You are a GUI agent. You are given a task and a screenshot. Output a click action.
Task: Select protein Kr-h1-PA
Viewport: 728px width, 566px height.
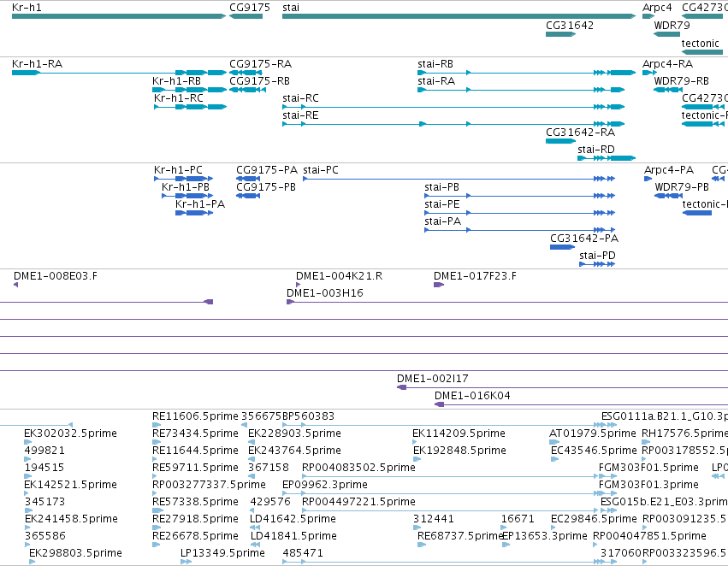click(x=194, y=213)
